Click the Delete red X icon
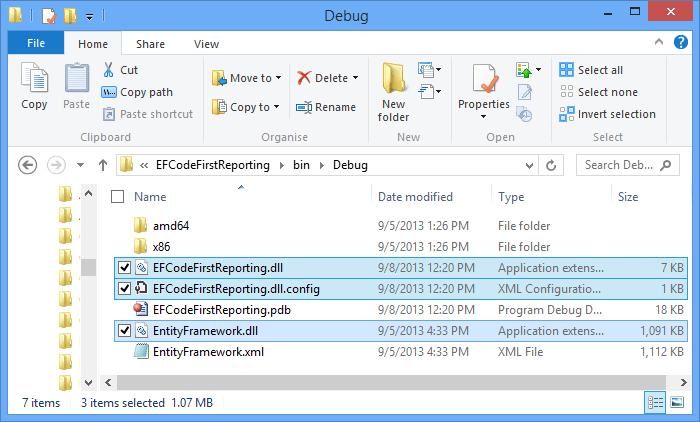This screenshot has height=422, width=700. pyautogui.click(x=304, y=78)
